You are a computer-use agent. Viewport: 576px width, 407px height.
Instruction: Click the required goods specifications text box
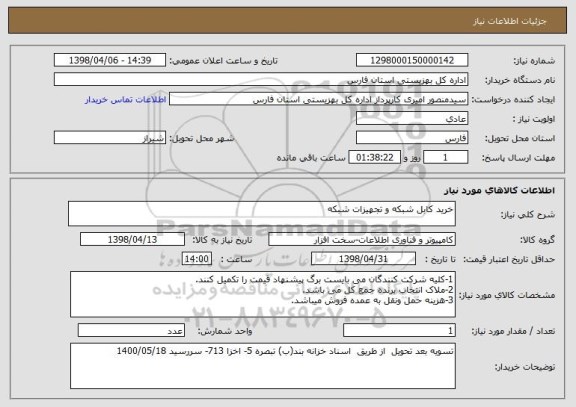tap(263, 295)
